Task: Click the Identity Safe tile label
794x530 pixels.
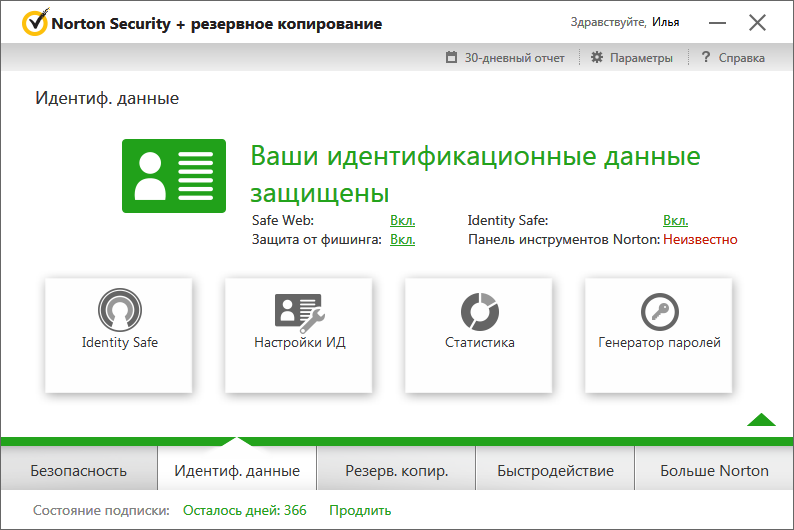Action: (x=120, y=342)
